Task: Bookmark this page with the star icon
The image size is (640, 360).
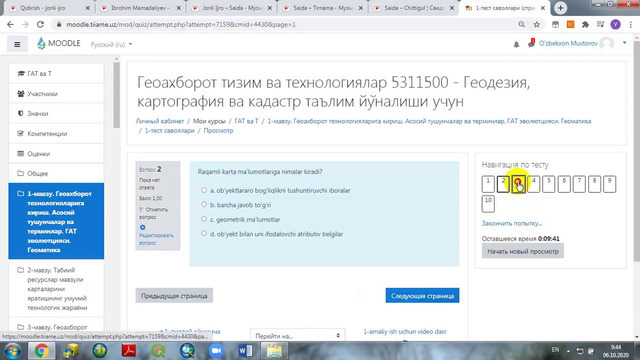Action: tap(537, 24)
